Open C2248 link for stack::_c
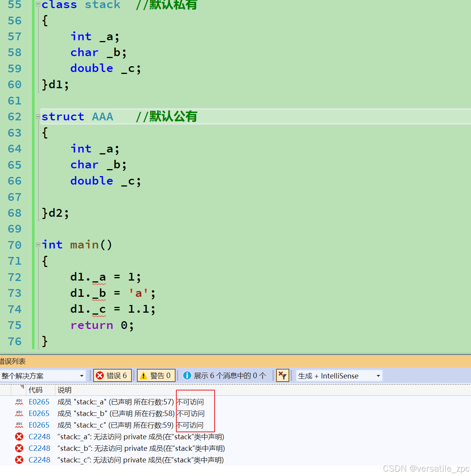The height and width of the screenshot is (476, 471). [39, 460]
